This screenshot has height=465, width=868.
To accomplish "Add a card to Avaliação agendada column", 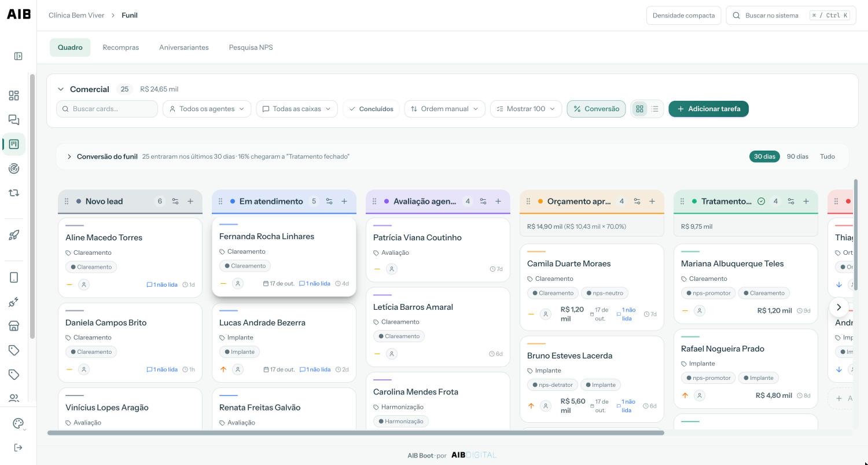I will click(498, 202).
